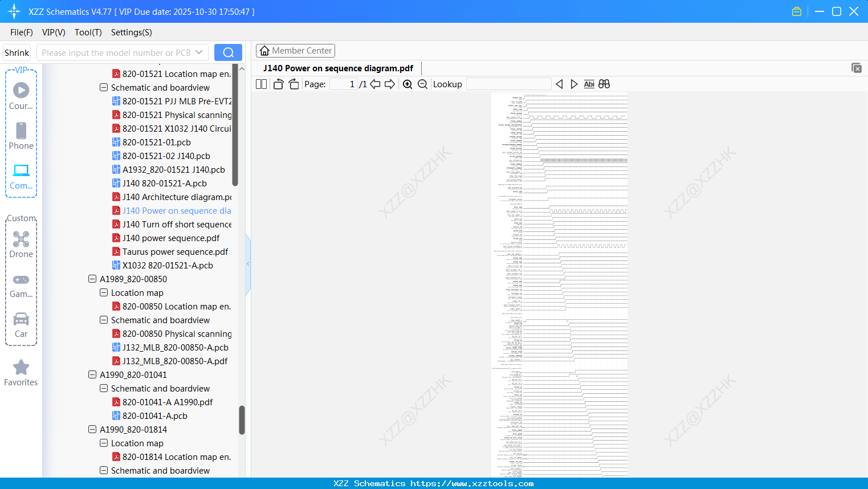
Task: Go to the previous page arrow
Action: [375, 84]
